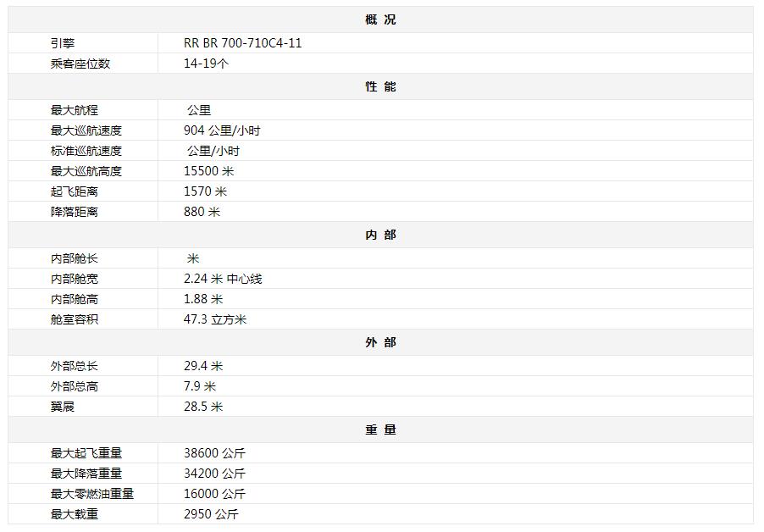Select the 乘客座位数 row label
The image size is (764, 532).
80,64
